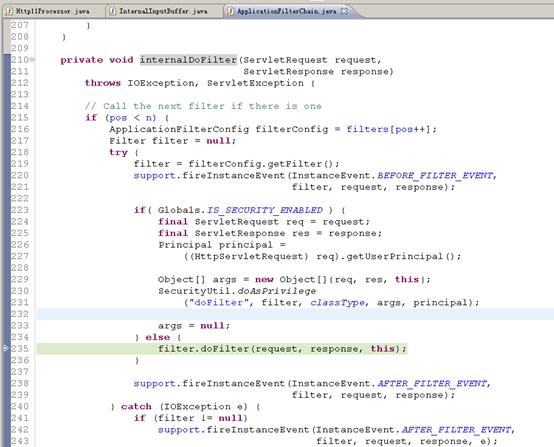Close the ApplicationFilterChain.java tab

[344, 11]
